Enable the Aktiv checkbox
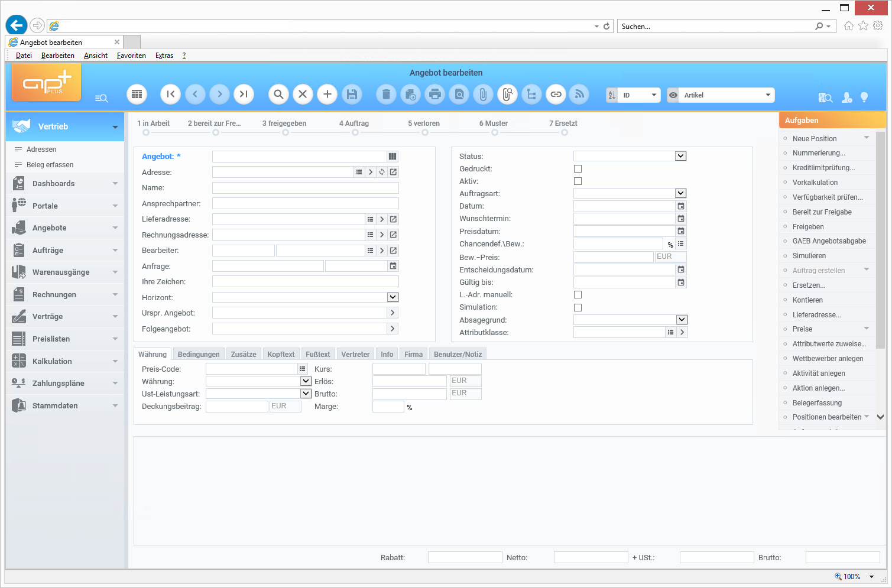This screenshot has width=892, height=588. click(x=578, y=181)
